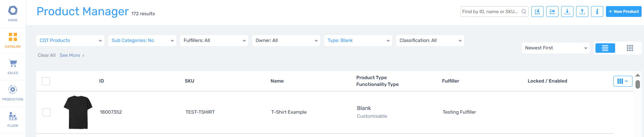Open the CQT Products category dropdown
The width and height of the screenshot is (644, 137).
coord(70,41)
